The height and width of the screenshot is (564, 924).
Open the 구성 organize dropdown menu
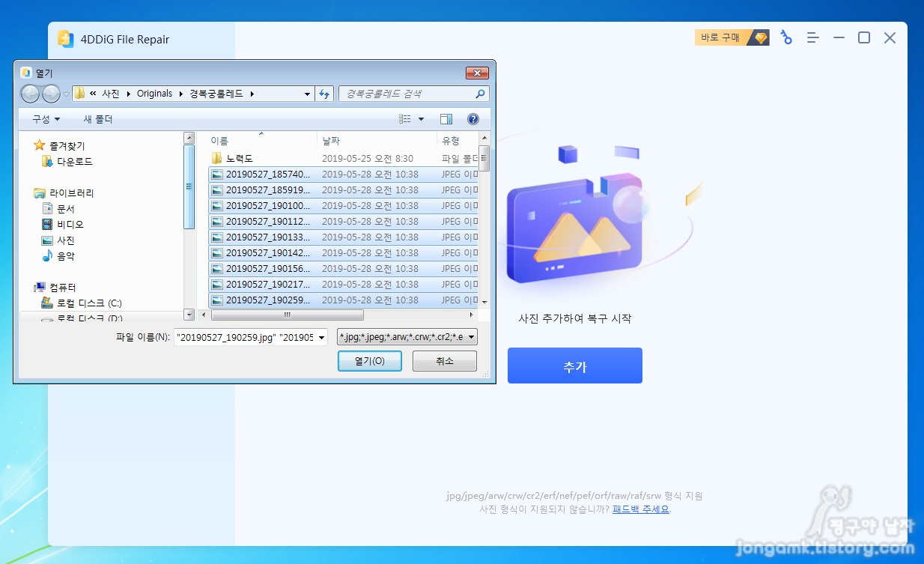coord(46,119)
